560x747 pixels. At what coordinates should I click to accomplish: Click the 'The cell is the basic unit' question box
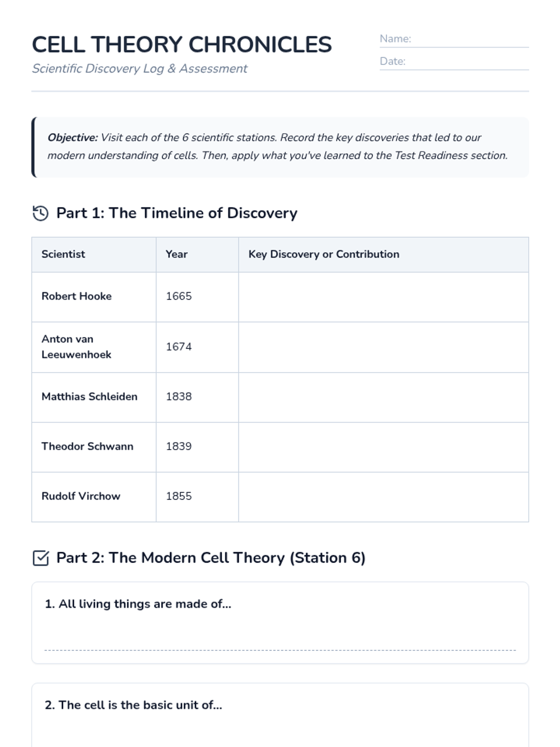pos(280,715)
